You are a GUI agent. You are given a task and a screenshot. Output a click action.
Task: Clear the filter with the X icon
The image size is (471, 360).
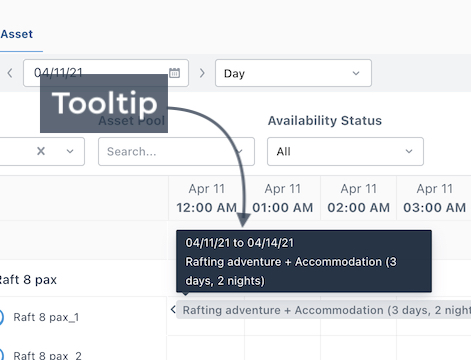(x=41, y=151)
